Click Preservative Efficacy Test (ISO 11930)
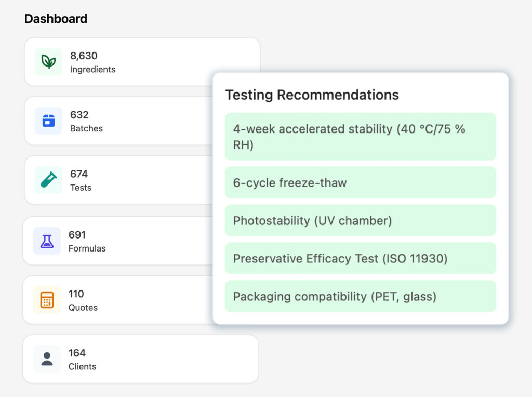The height and width of the screenshot is (397, 532). tap(361, 259)
